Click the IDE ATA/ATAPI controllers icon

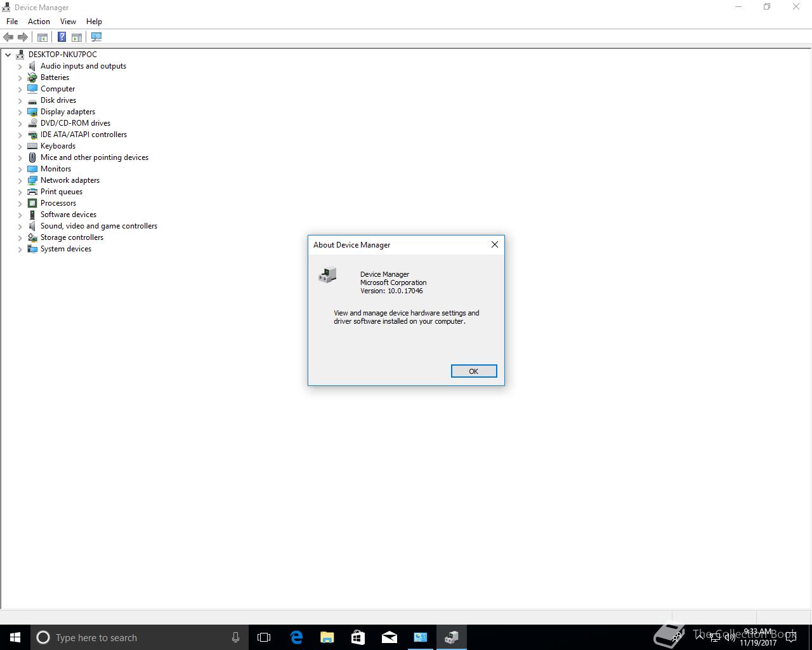(x=32, y=135)
